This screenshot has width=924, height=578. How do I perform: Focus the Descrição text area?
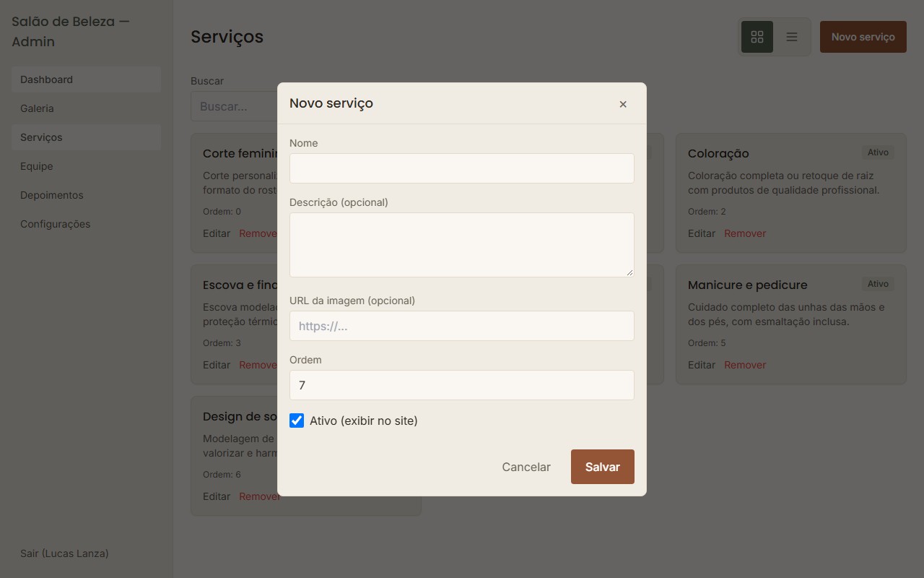(462, 245)
